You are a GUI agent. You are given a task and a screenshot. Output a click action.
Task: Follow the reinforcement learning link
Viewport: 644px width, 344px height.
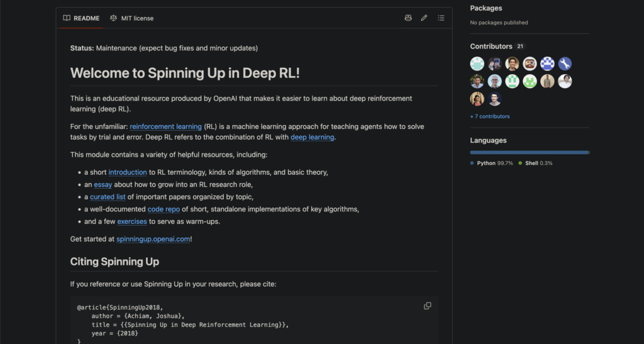(x=165, y=126)
